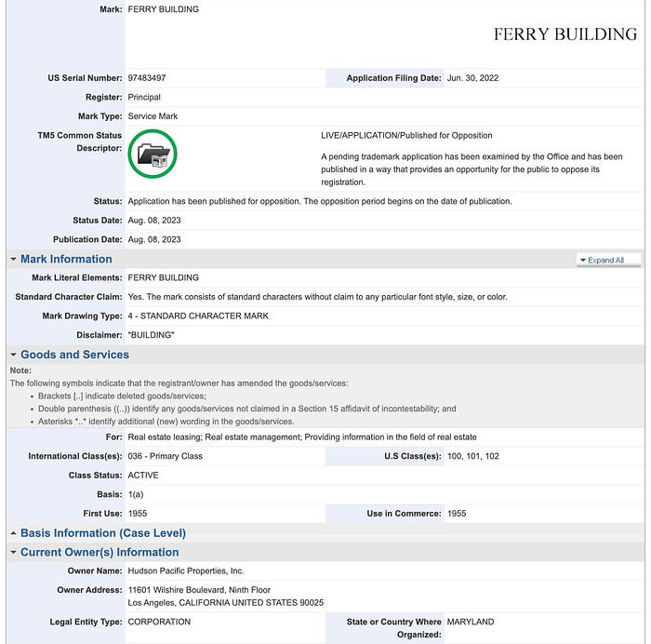Click the Real estate leasing services description
This screenshot has height=644, width=651.
point(302,437)
